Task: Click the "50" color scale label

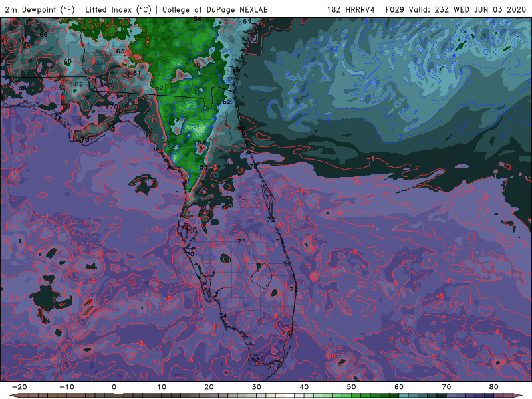Action: 352,387
